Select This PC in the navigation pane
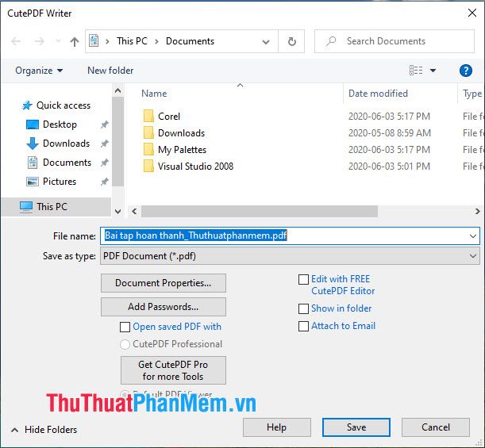485x448 pixels. tap(56, 206)
